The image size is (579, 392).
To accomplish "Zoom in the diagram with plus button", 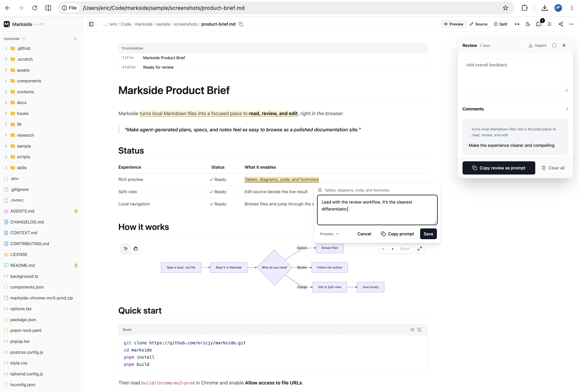I will point(393,249).
